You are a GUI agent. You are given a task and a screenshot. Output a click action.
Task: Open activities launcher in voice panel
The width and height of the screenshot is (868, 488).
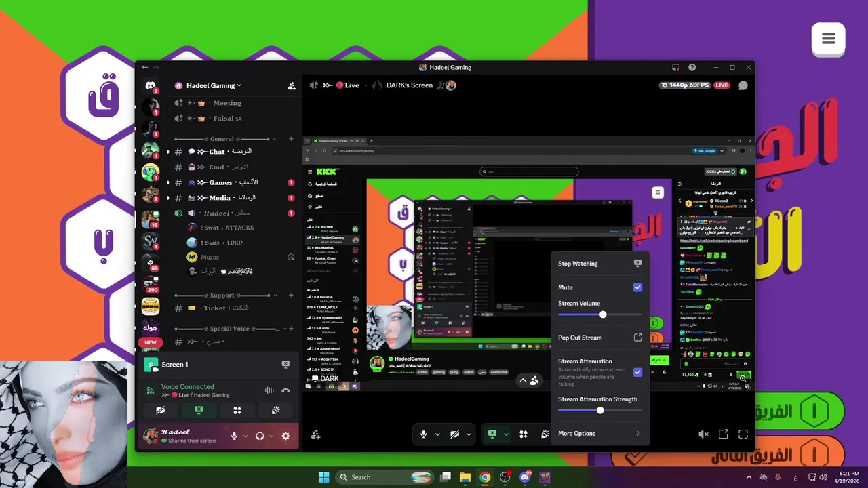coord(237,410)
